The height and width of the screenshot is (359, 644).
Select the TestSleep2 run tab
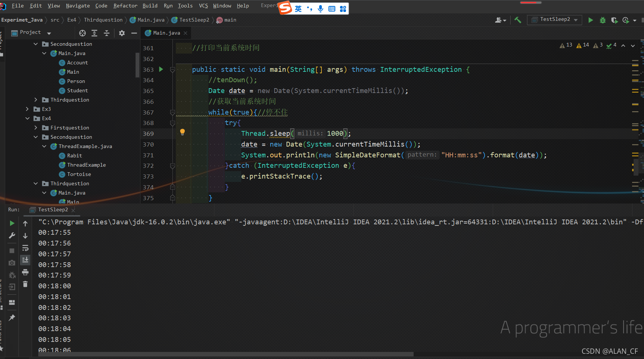pos(52,210)
